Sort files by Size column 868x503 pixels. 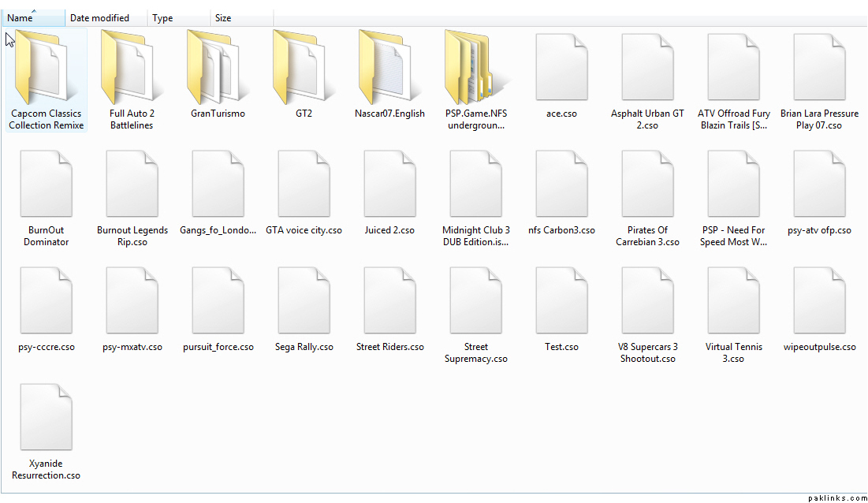[224, 18]
